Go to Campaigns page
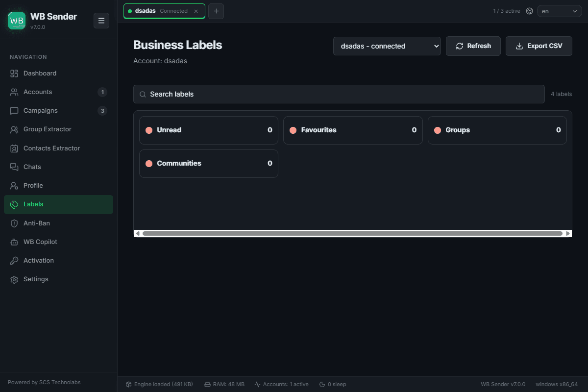588x392 pixels. [x=58, y=111]
